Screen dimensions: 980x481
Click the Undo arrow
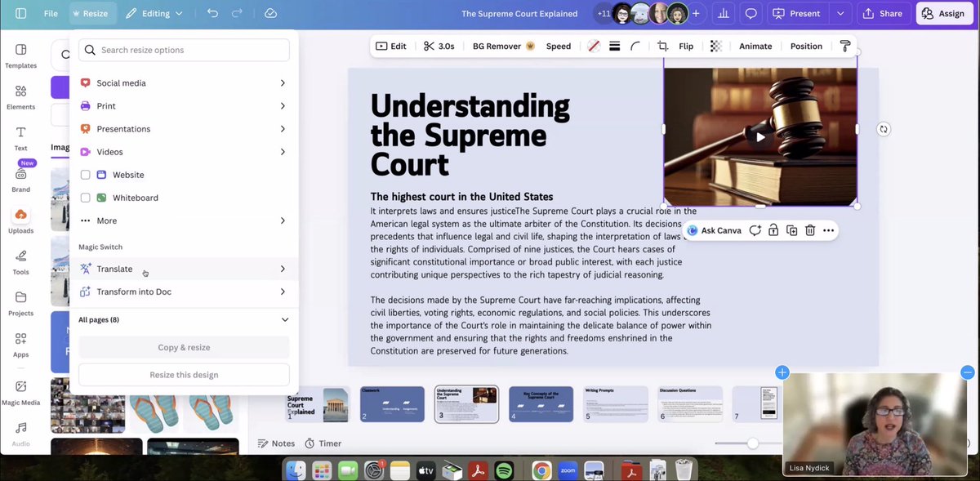click(212, 14)
